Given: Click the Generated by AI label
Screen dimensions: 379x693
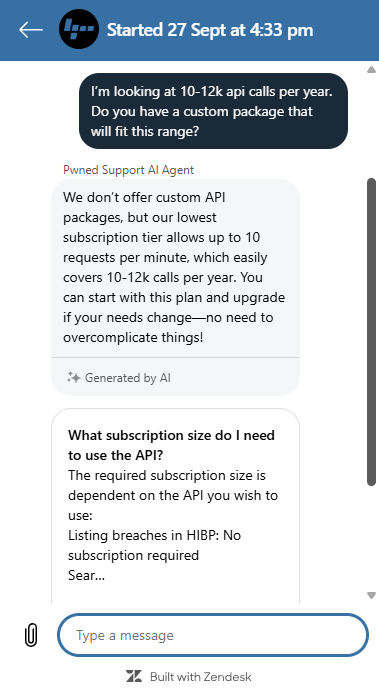Looking at the screenshot, I should (x=128, y=378).
